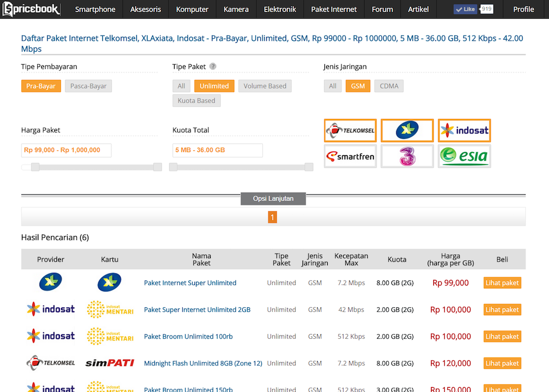Click the Harga (harga per GB) column header
The image size is (549, 392).
tap(450, 259)
